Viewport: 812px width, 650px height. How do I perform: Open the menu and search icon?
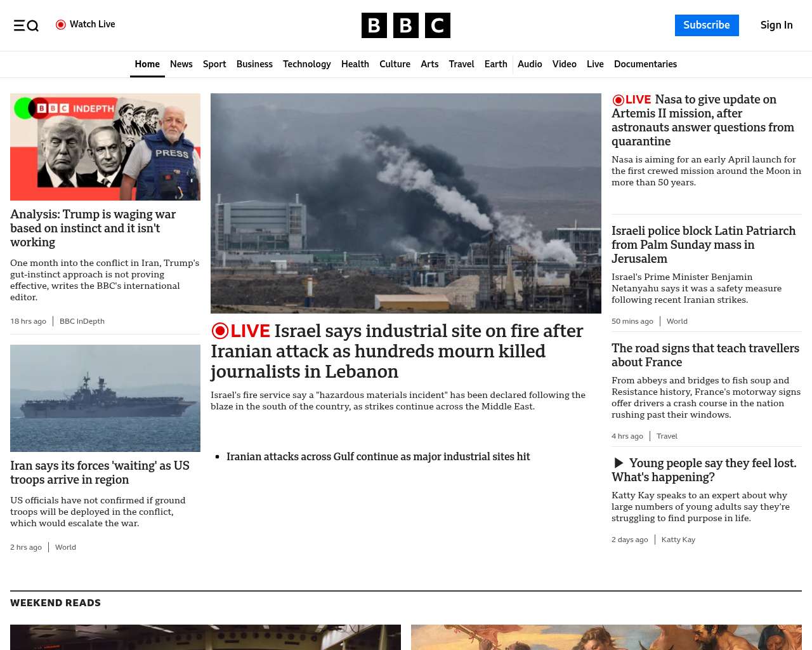[x=26, y=25]
